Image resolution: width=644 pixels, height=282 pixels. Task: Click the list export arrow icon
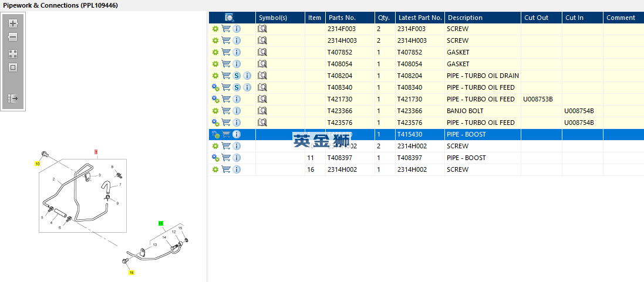tap(13, 98)
